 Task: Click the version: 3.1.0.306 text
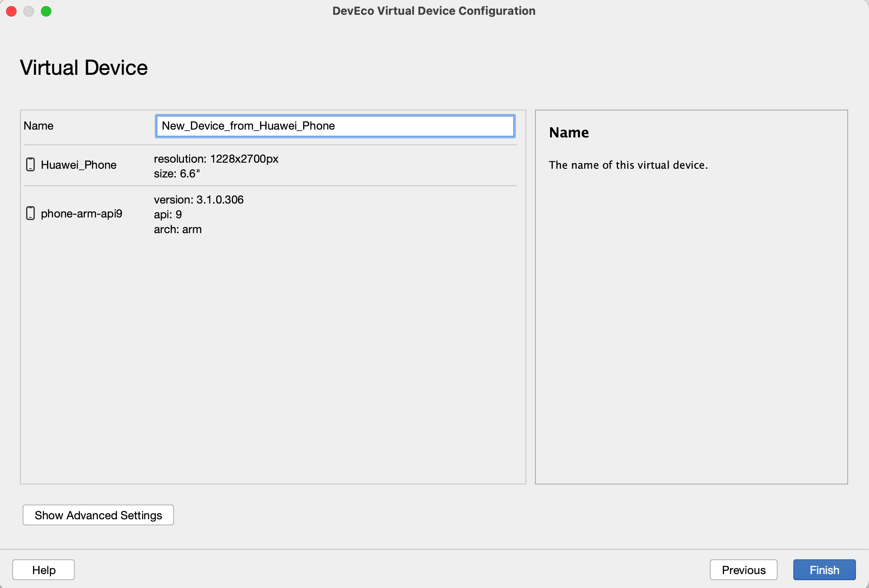(199, 200)
